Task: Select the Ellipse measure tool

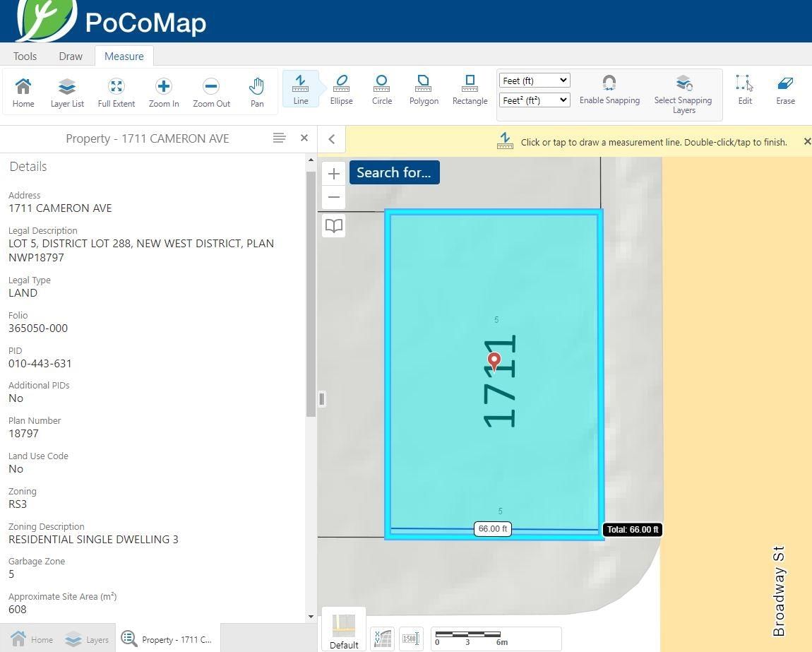Action: (x=341, y=89)
